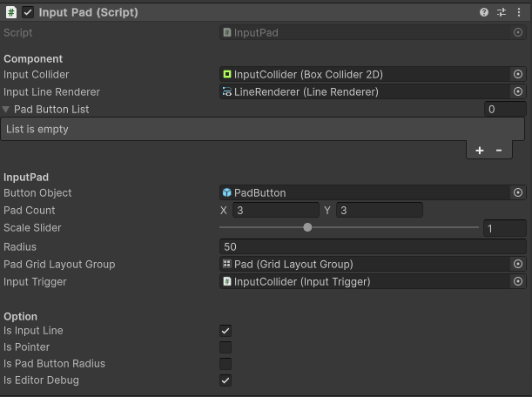532x397 pixels.
Task: Remove element from Pad Button List
Action: tap(499, 151)
